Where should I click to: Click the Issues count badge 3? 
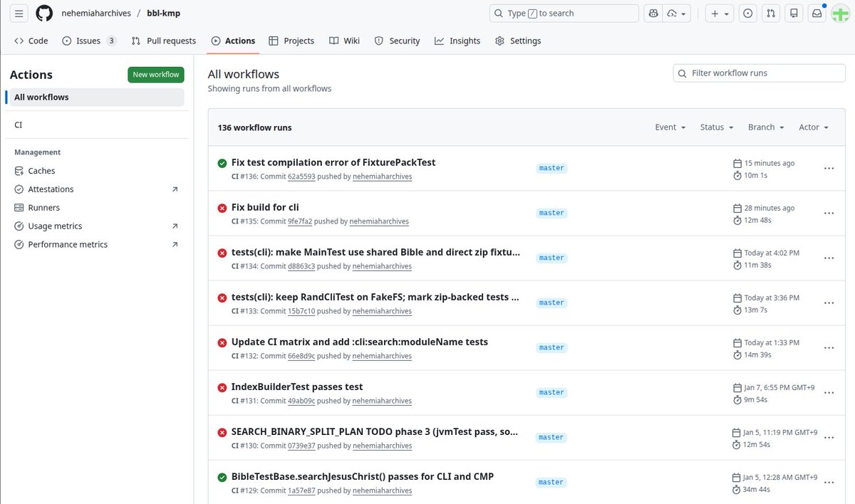pyautogui.click(x=111, y=41)
